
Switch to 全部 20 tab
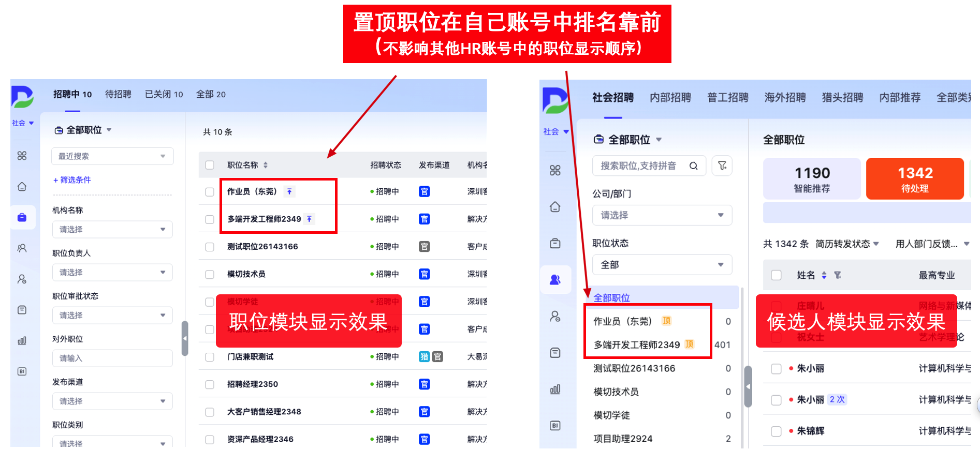coord(211,94)
